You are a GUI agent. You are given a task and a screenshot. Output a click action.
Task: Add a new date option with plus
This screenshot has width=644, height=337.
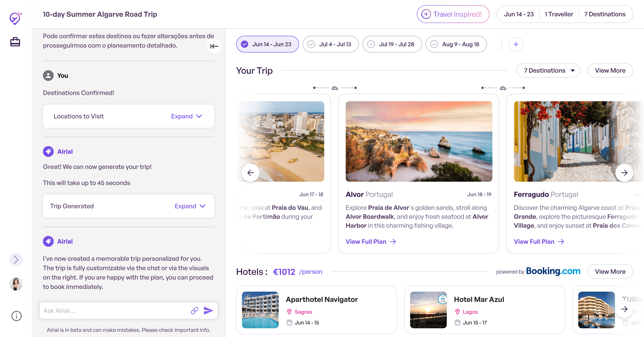coord(516,44)
